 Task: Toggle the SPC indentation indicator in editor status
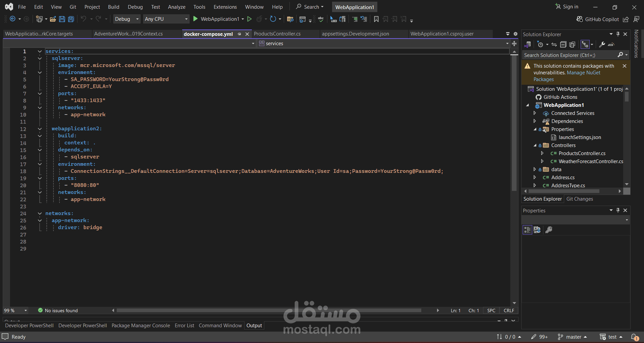point(491,311)
